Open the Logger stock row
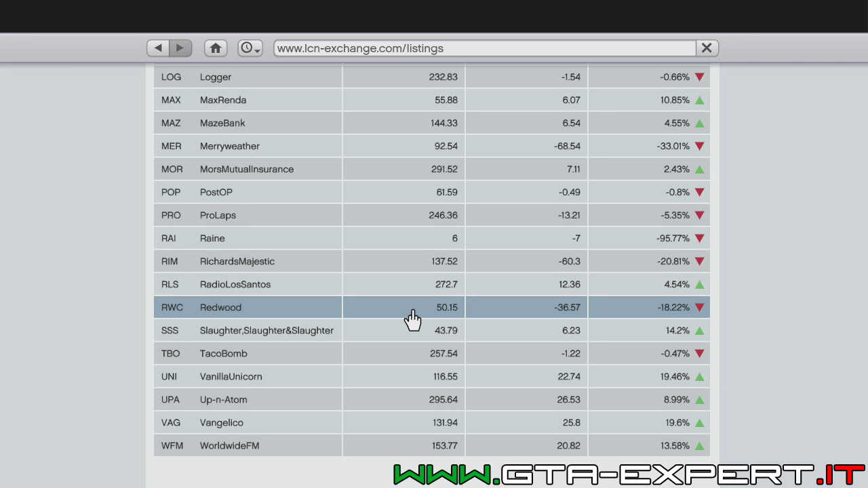This screenshot has height=488, width=868. (x=432, y=77)
